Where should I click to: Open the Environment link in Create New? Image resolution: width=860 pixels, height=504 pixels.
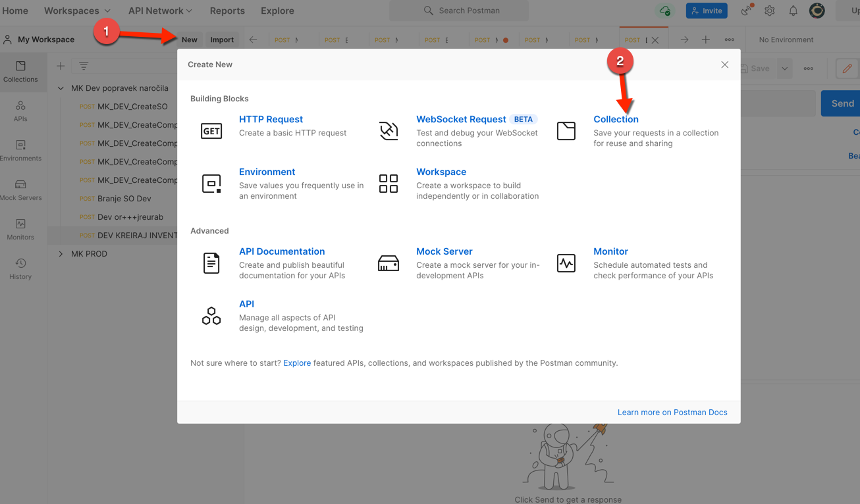coord(267,172)
